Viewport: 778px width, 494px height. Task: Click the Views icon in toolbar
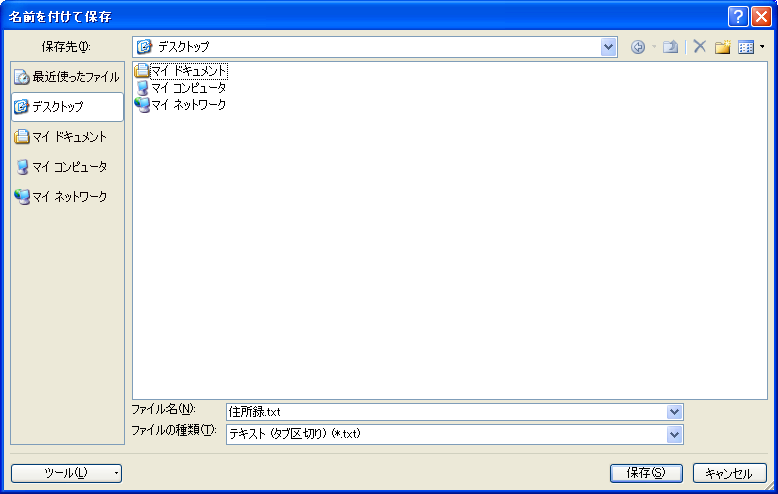click(745, 47)
